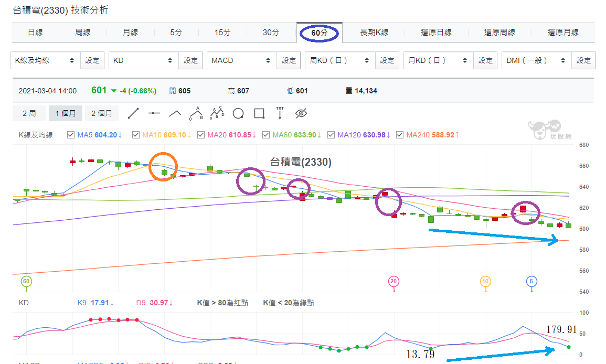Switch to the 日線 tab
Image resolution: width=606 pixels, height=364 pixels.
[x=35, y=33]
